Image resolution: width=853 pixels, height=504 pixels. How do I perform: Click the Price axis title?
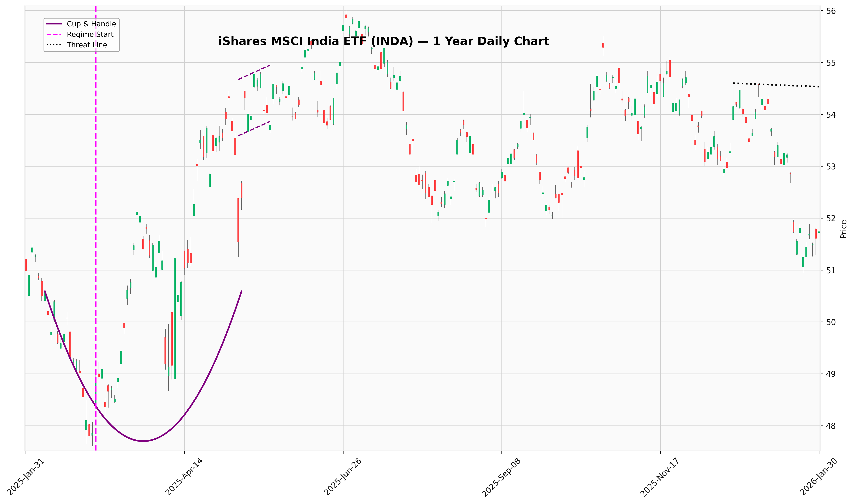coord(843,229)
